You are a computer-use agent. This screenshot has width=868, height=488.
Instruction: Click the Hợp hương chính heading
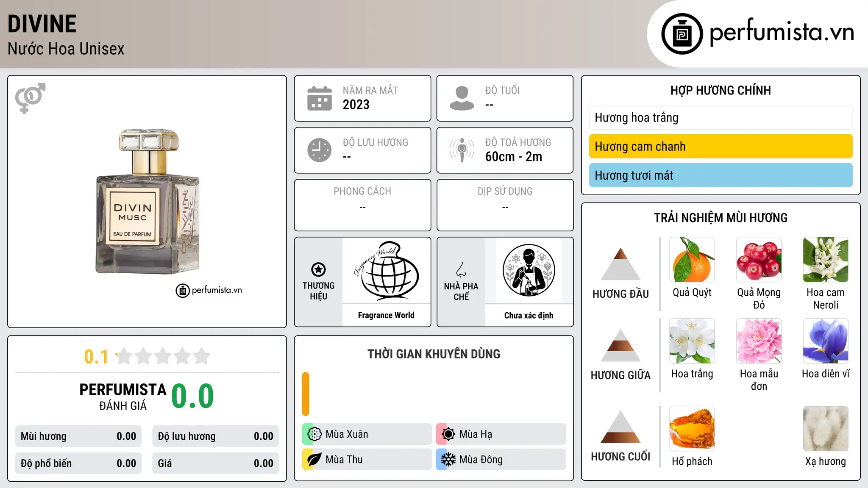click(721, 90)
